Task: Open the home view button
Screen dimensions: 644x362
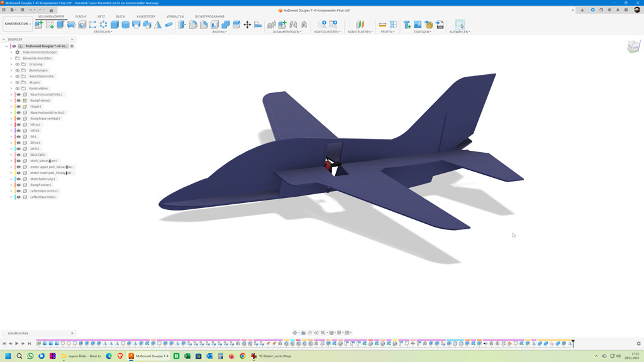Action: point(52,10)
